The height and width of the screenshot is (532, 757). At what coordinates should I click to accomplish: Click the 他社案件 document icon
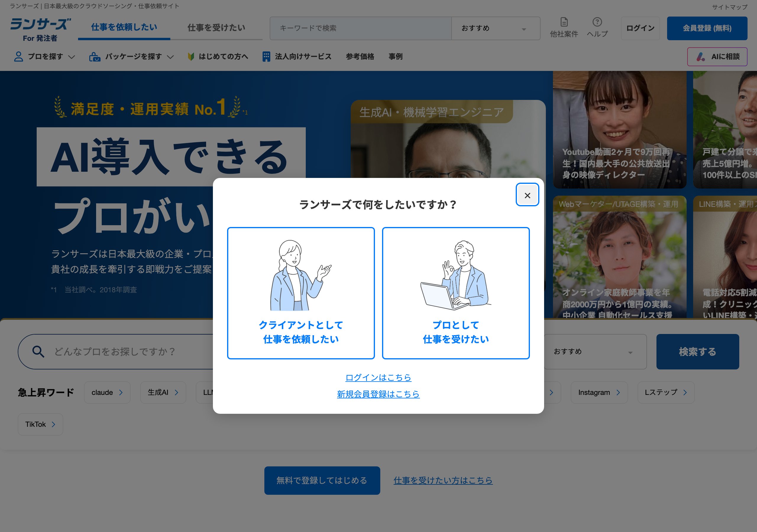pyautogui.click(x=564, y=22)
